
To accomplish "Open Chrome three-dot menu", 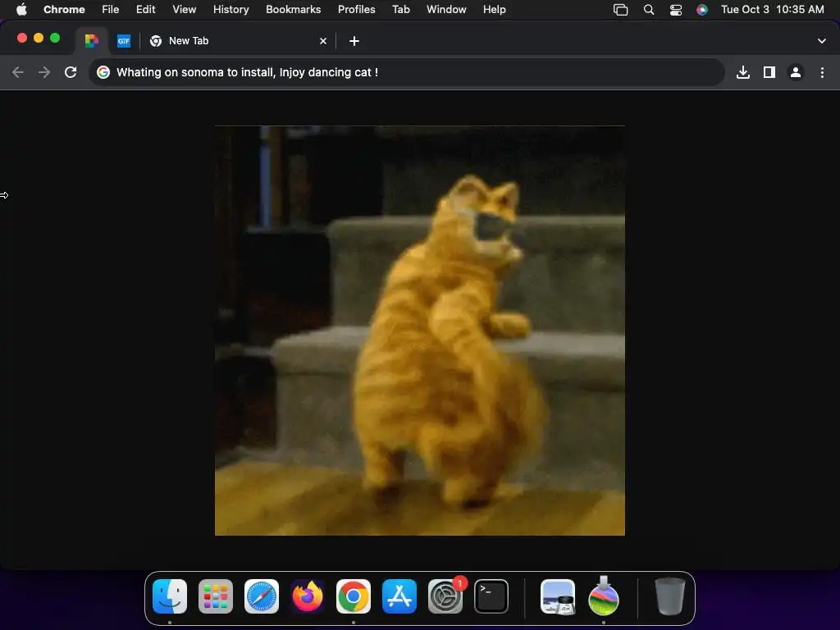I will pos(822,72).
